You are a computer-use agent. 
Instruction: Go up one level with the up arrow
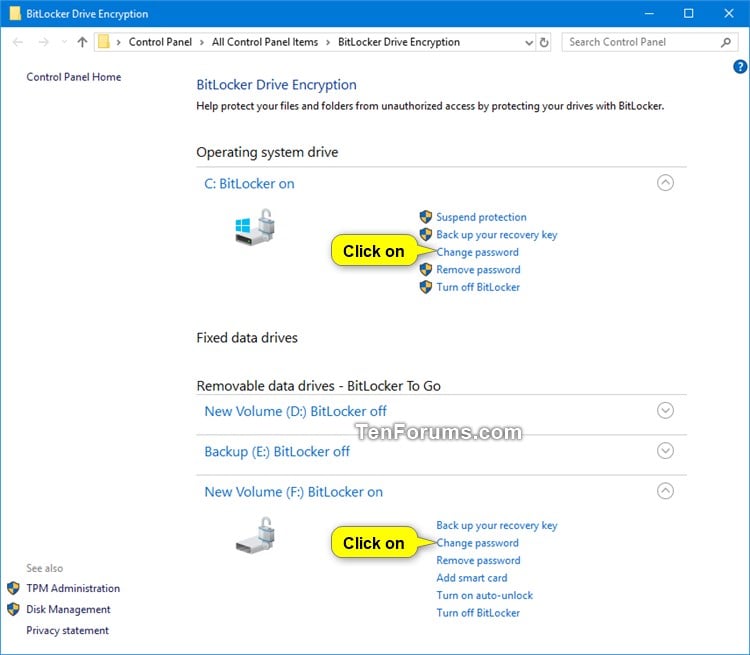click(x=82, y=42)
